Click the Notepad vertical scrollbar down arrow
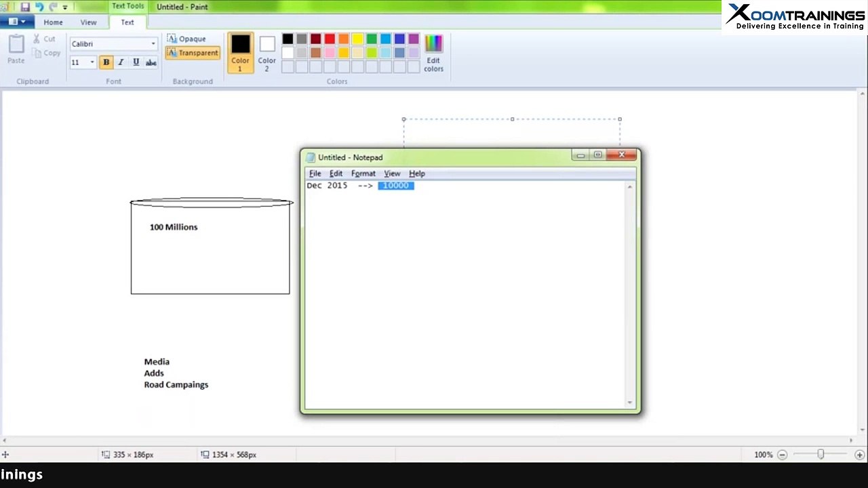Image resolution: width=868 pixels, height=488 pixels. pyautogui.click(x=631, y=403)
